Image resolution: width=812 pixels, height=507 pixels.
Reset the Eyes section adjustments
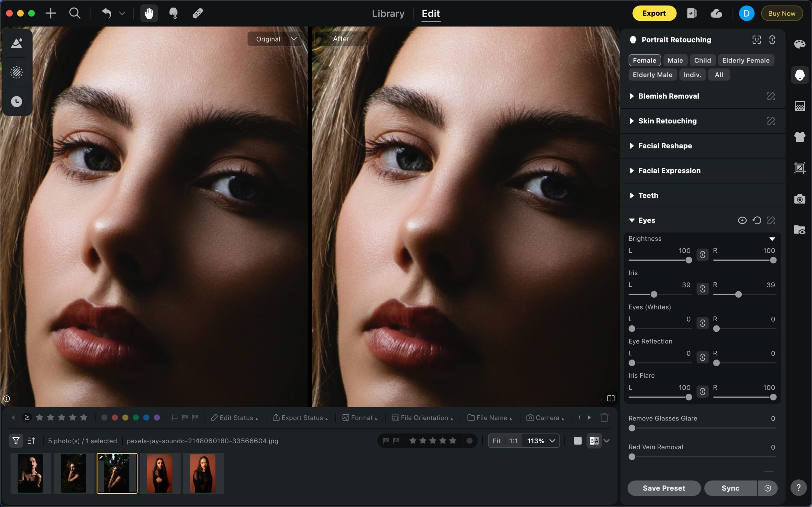pyautogui.click(x=757, y=220)
